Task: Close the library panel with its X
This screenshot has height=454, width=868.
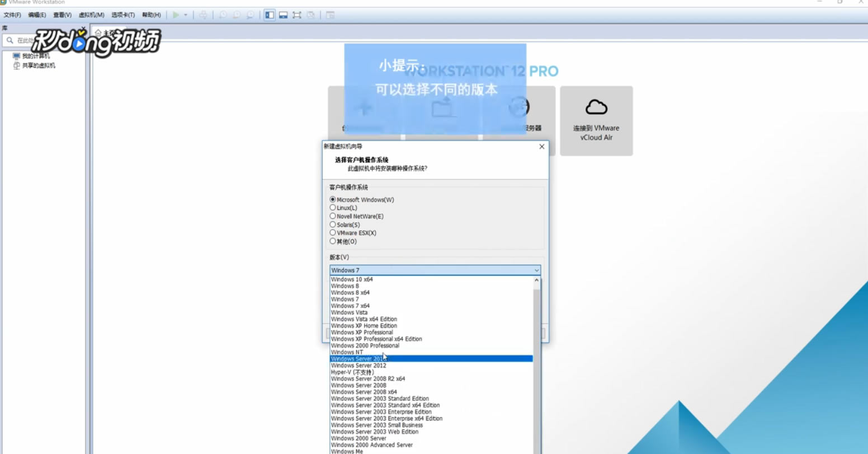Action: click(x=83, y=29)
